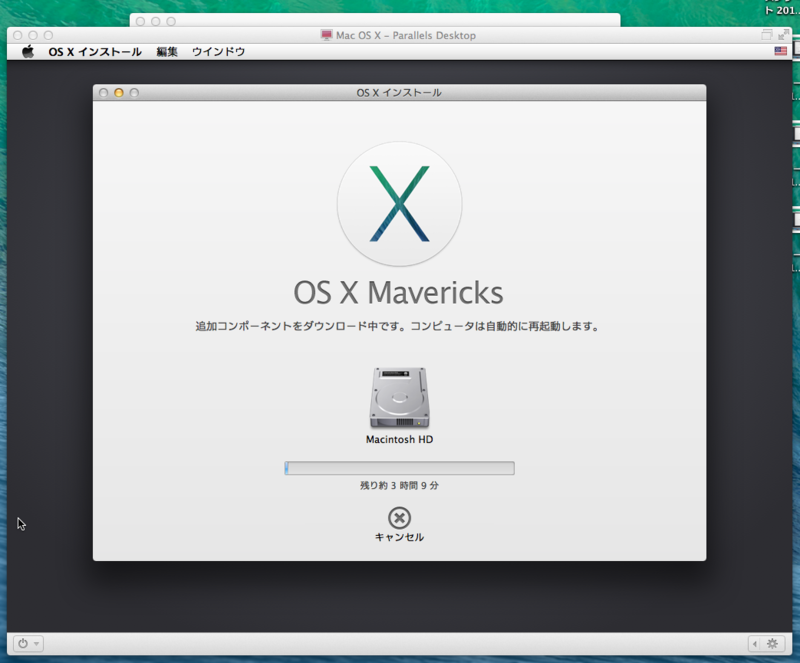Click the installation progress bar
Viewport: 800px width, 663px height.
point(399,467)
